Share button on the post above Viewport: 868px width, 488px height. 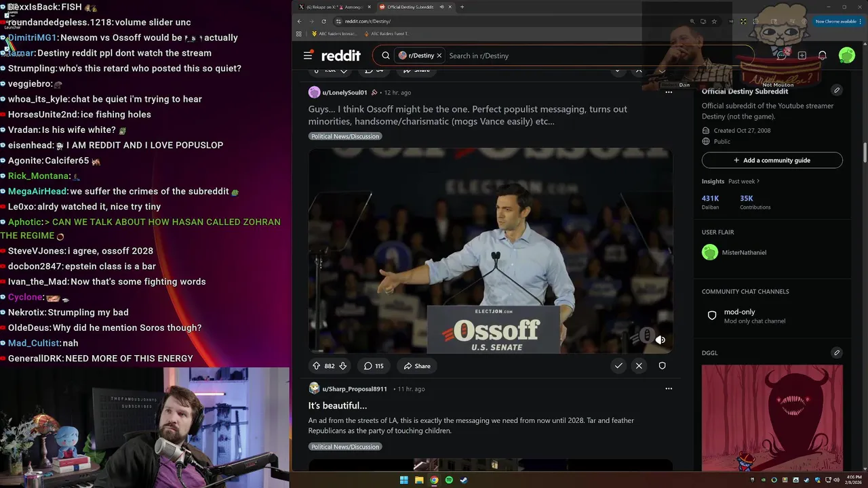[x=417, y=70]
